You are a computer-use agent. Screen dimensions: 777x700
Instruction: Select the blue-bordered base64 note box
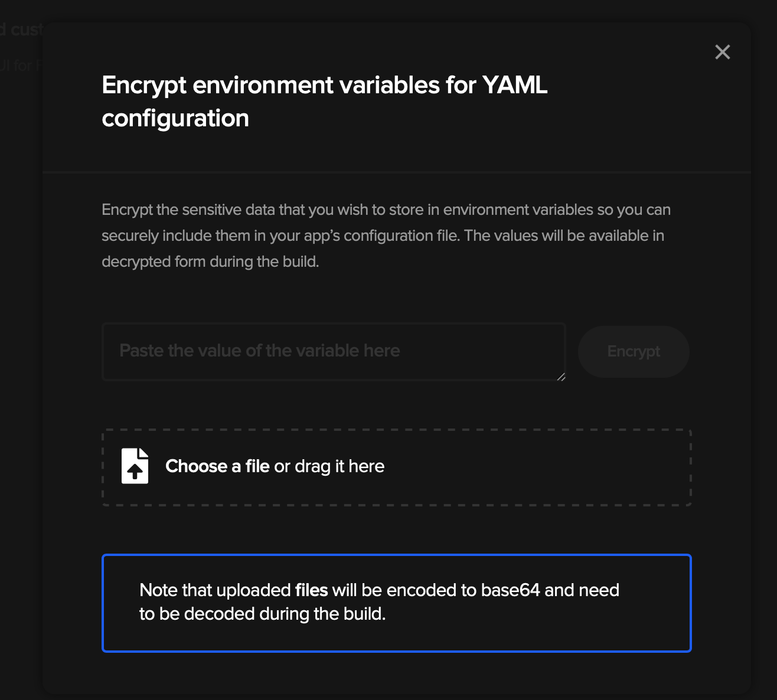[x=397, y=603]
